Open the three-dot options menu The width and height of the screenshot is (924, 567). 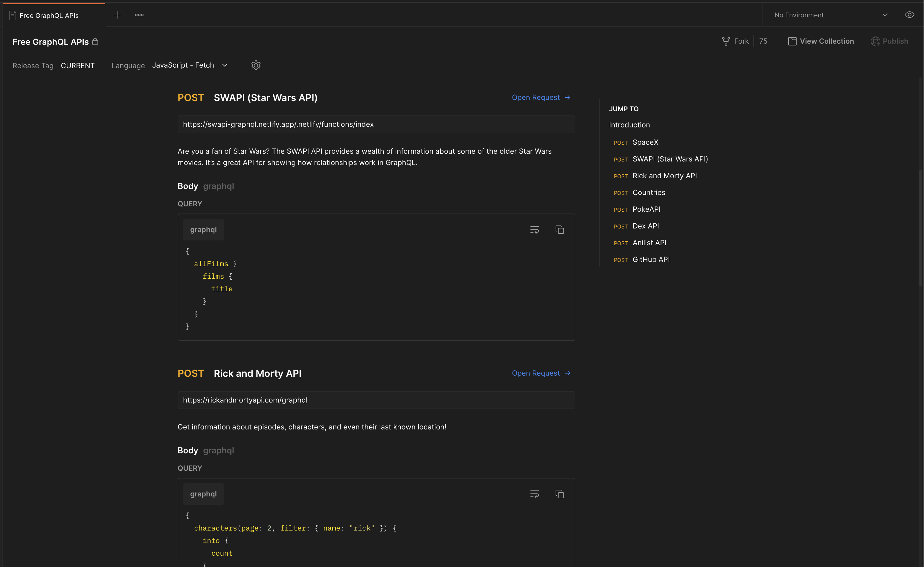click(139, 15)
